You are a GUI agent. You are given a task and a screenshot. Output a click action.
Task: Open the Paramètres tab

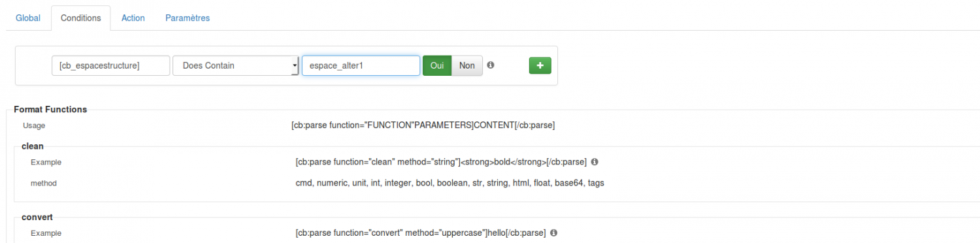pos(188,18)
